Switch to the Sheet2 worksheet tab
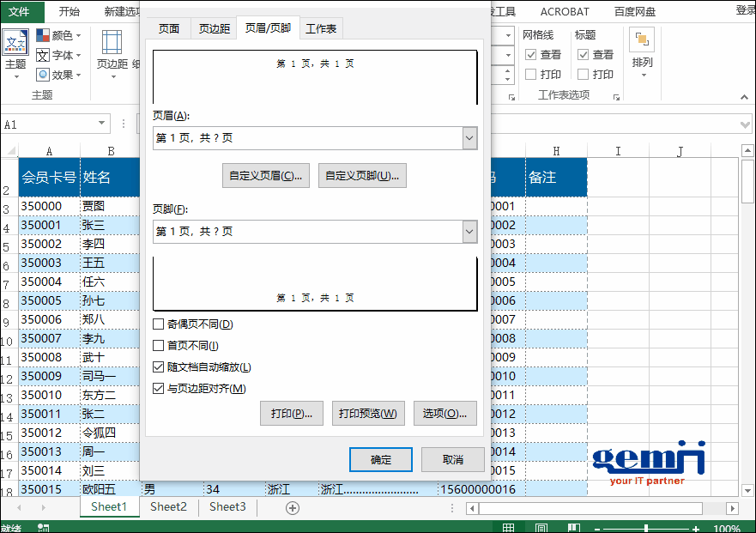This screenshot has height=533, width=756. (168, 507)
